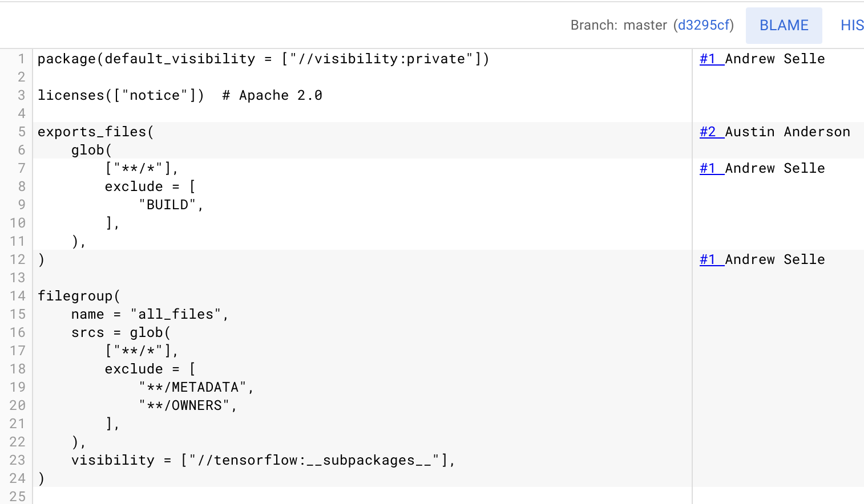
Task: Click line number 25 in the gutter
Action: coord(18,497)
